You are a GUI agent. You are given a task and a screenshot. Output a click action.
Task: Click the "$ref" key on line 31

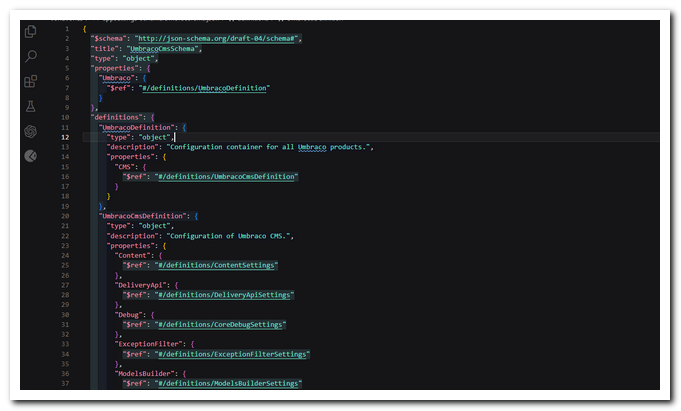[135, 325]
